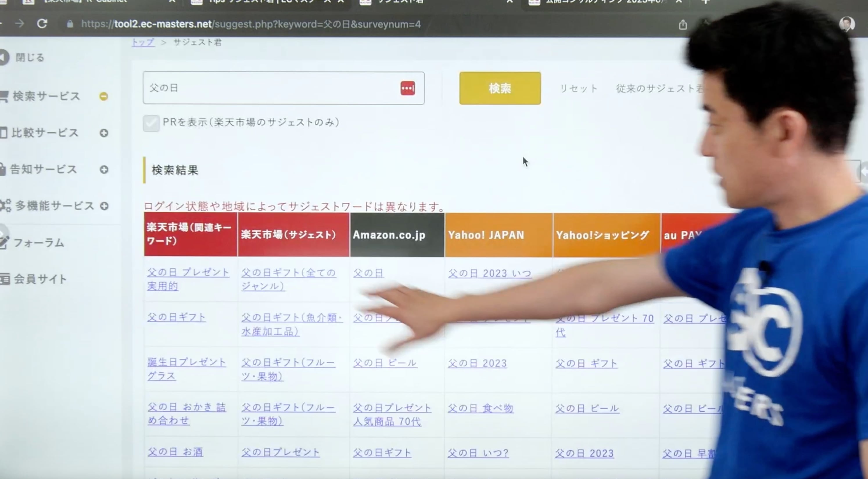Open the 父の日 食べ物 link

(480, 408)
